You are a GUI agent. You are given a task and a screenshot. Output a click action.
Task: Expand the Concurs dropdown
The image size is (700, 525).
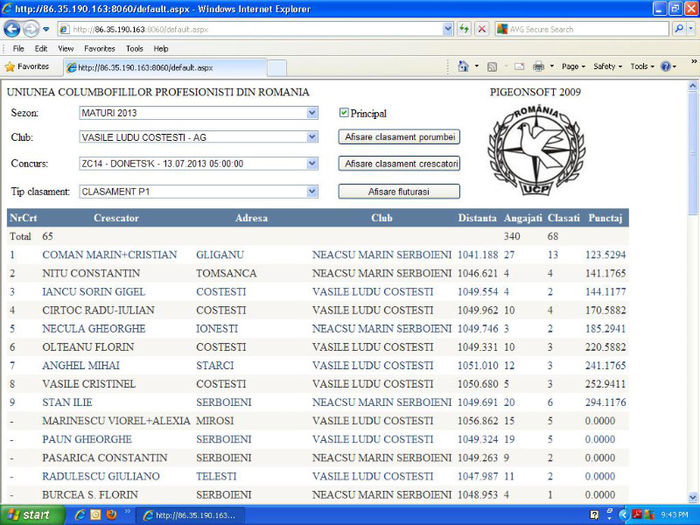click(x=312, y=163)
